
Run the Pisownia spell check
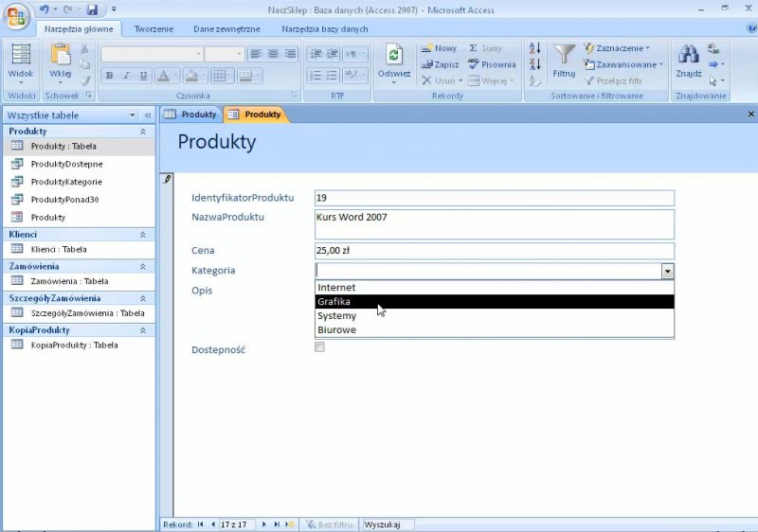[492, 64]
